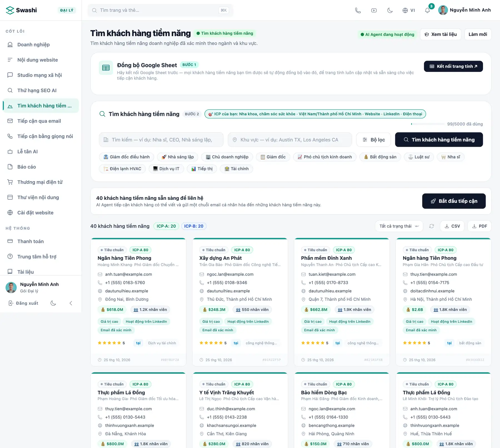The image size is (500, 448).
Task: Click the phone call icon in header
Action: 358,10
